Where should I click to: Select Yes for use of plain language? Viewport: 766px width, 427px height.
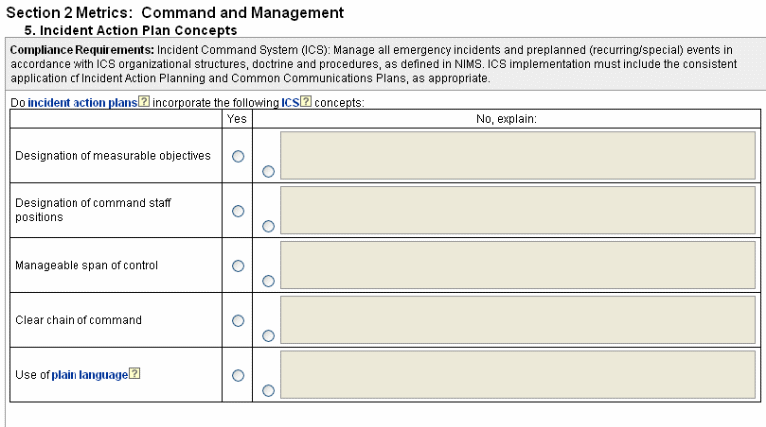click(238, 376)
